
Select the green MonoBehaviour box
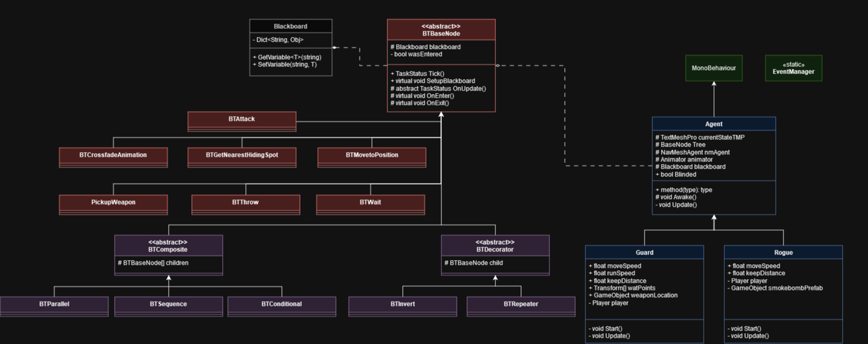[714, 68]
